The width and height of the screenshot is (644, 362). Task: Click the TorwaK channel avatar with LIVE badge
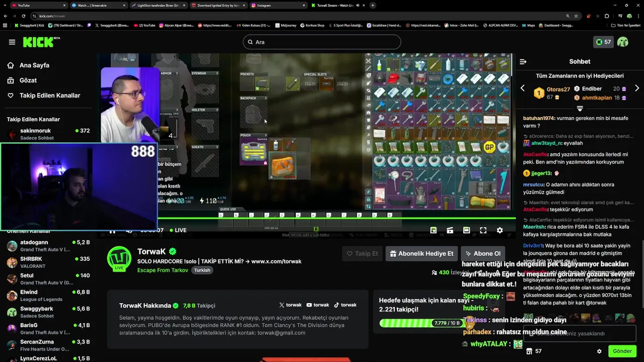click(x=119, y=258)
